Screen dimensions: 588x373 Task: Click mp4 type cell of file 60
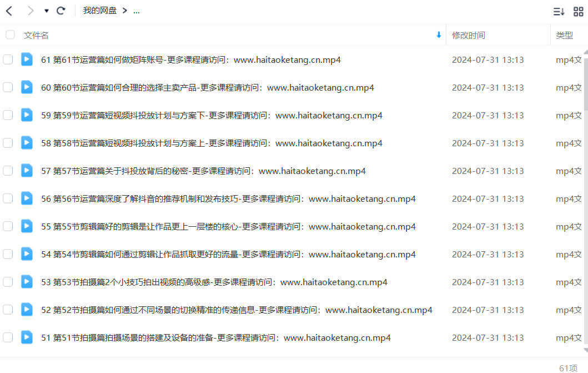coord(569,88)
